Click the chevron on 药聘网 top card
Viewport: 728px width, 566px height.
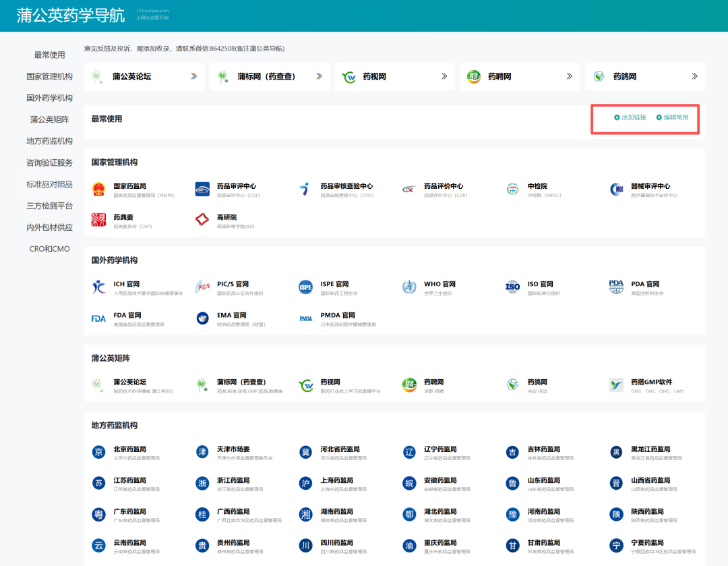point(569,76)
